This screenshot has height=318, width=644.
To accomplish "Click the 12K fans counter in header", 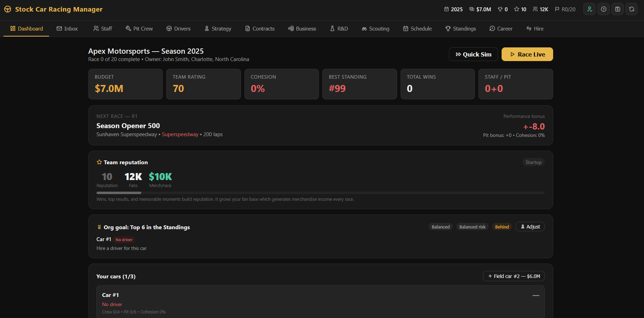I will pos(541,9).
